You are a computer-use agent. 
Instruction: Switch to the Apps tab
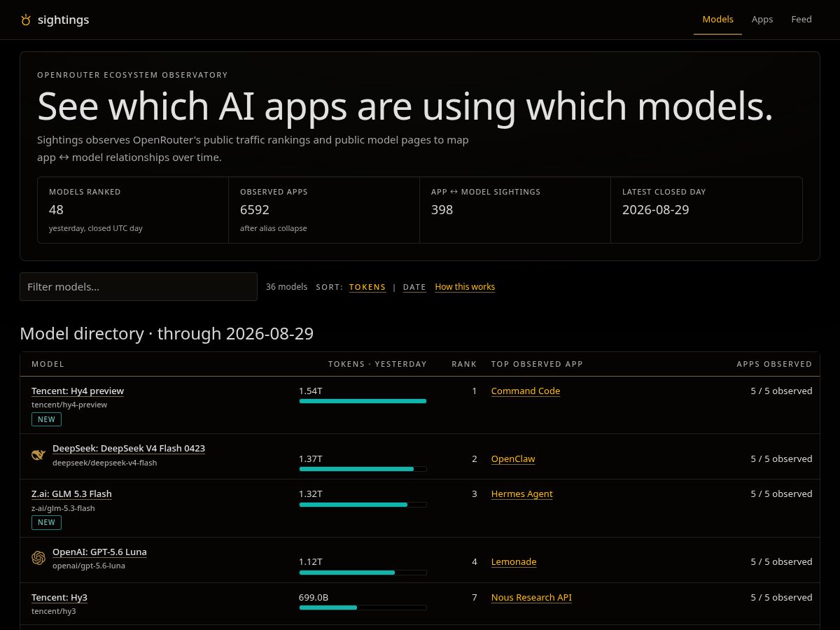pos(762,20)
